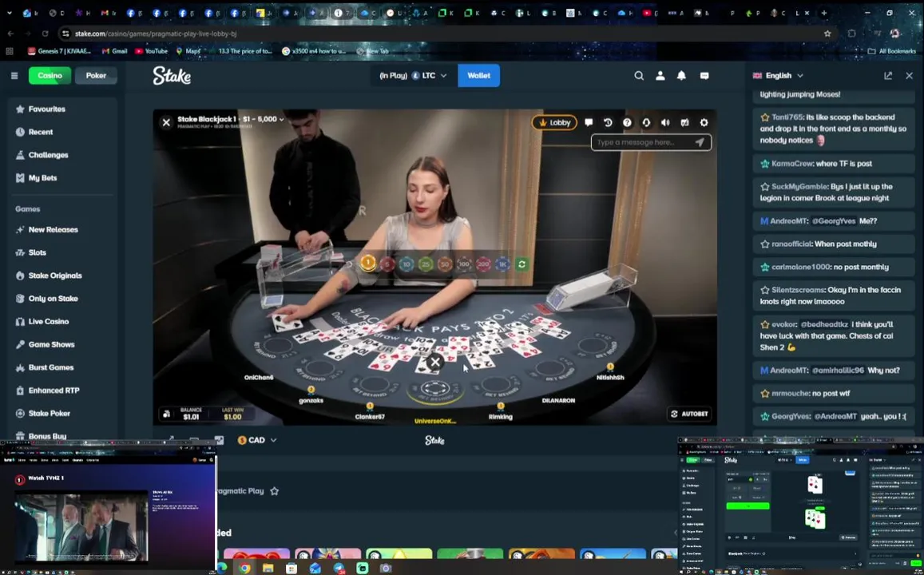
Task: Switch to the Poker tab
Action: click(x=96, y=75)
